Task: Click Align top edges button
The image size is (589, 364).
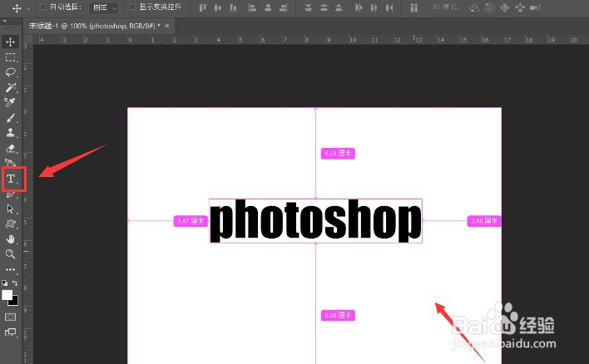Action: pos(202,7)
